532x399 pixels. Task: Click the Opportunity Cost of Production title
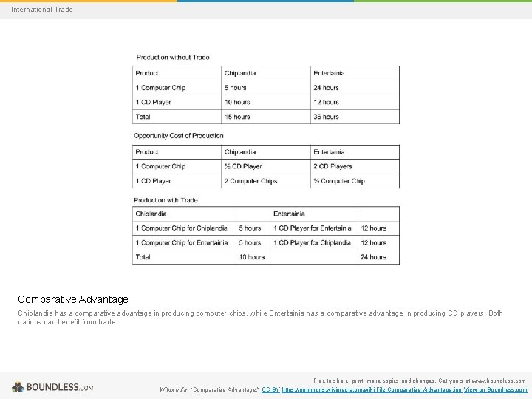[x=179, y=136]
